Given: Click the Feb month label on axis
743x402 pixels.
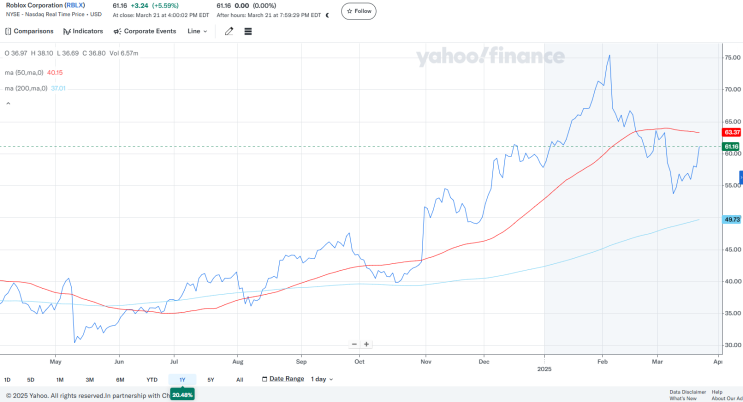Looking at the screenshot, I should [x=602, y=362].
